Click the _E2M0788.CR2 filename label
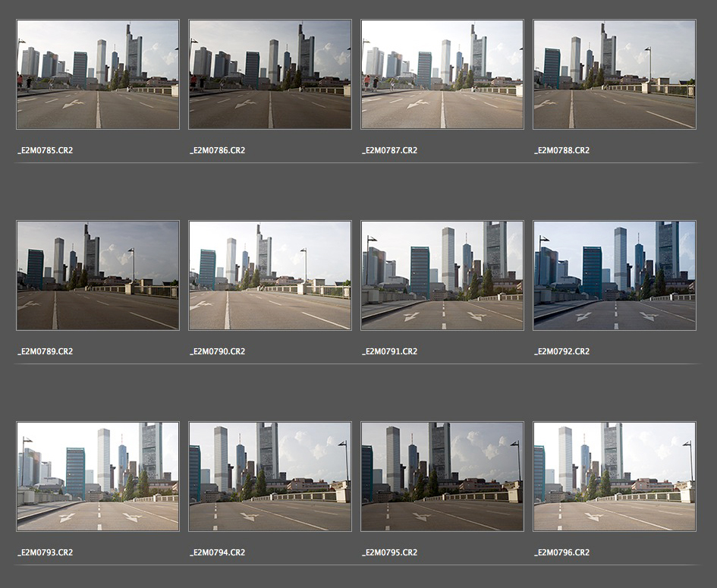Viewport: 717px width, 588px height. (x=561, y=150)
